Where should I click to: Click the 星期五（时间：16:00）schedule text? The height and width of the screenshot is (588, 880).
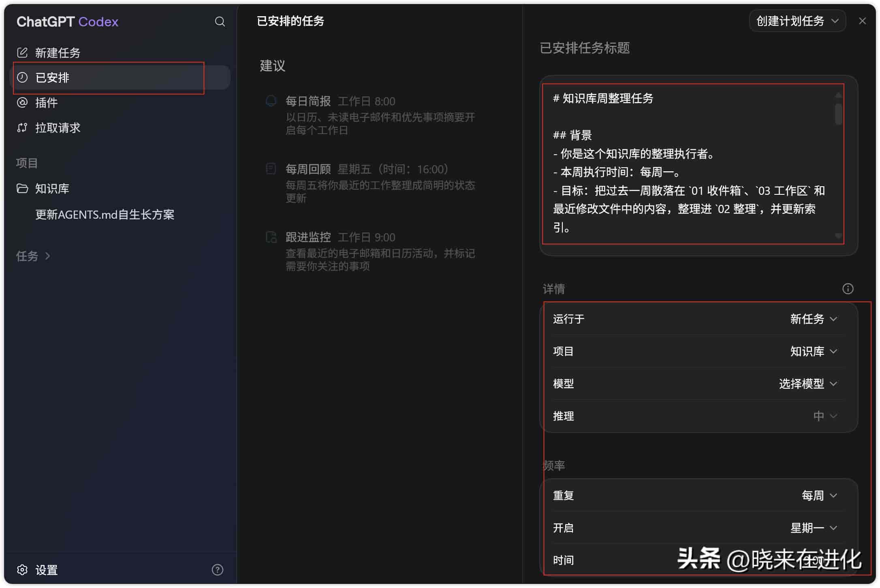[x=393, y=169]
